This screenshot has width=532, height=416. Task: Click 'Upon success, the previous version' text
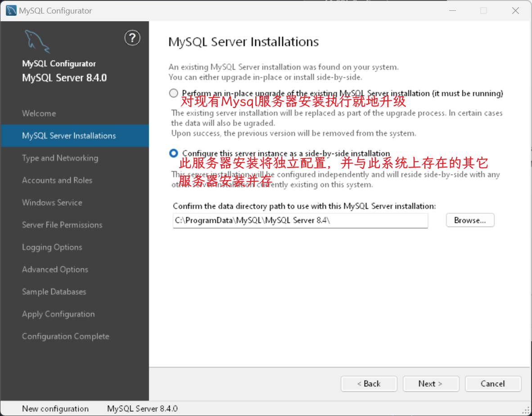(x=293, y=133)
